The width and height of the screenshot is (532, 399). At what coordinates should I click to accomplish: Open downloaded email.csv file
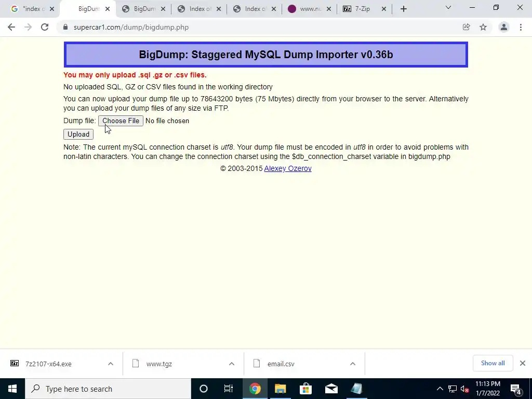click(281, 364)
